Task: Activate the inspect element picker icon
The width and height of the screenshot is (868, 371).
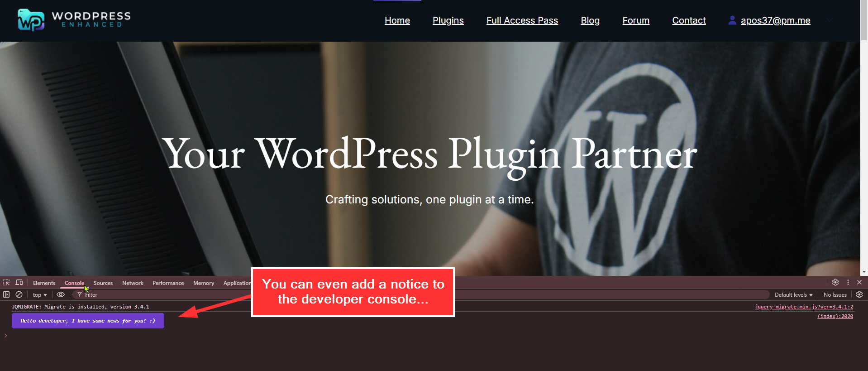Action: 6,283
